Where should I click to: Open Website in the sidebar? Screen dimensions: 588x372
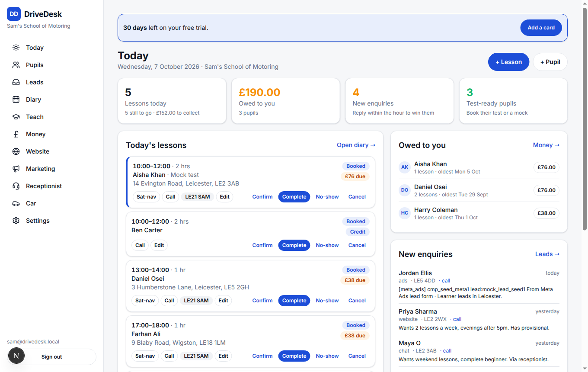52,151
